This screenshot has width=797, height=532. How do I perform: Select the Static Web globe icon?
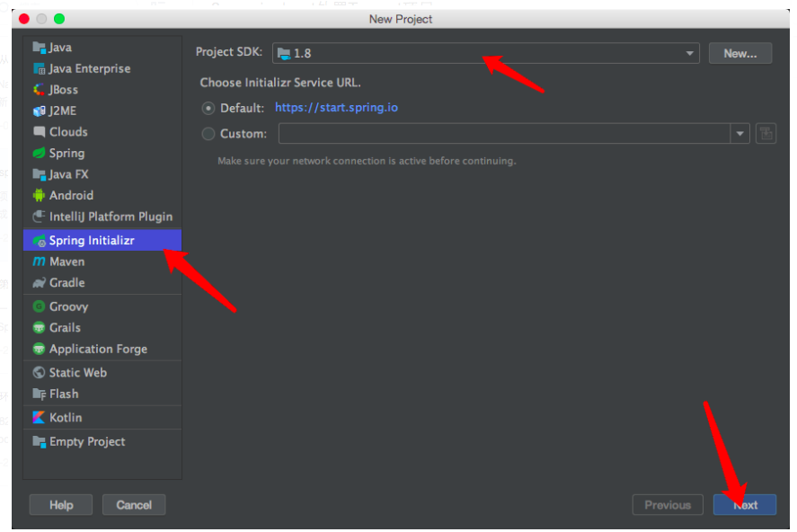click(40, 372)
